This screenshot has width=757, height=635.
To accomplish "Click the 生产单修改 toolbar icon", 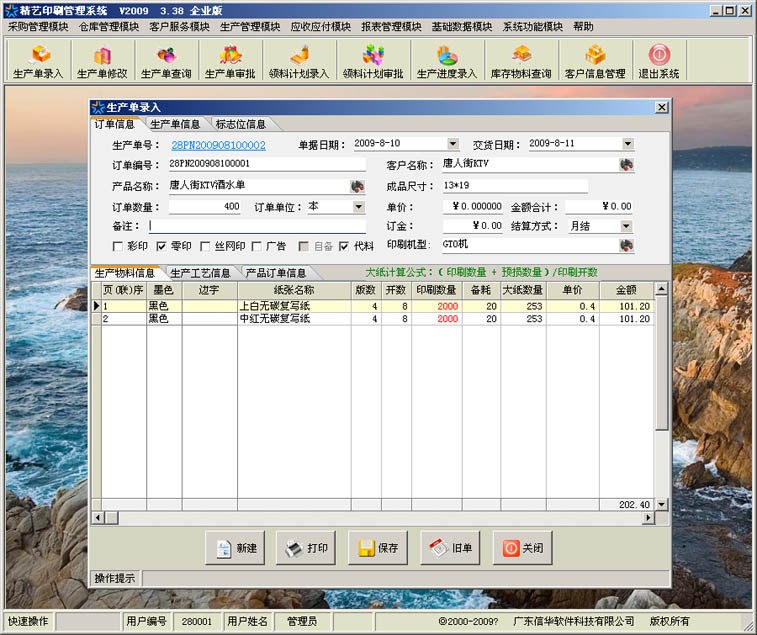I will 102,61.
